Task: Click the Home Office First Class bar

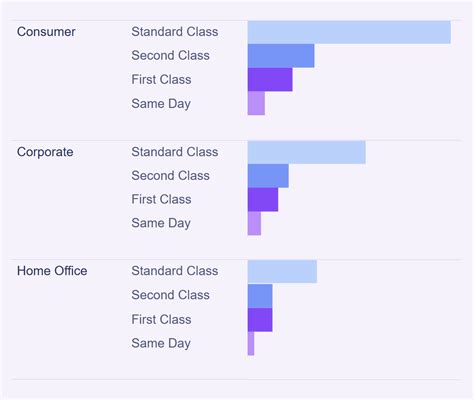Action: 260,320
